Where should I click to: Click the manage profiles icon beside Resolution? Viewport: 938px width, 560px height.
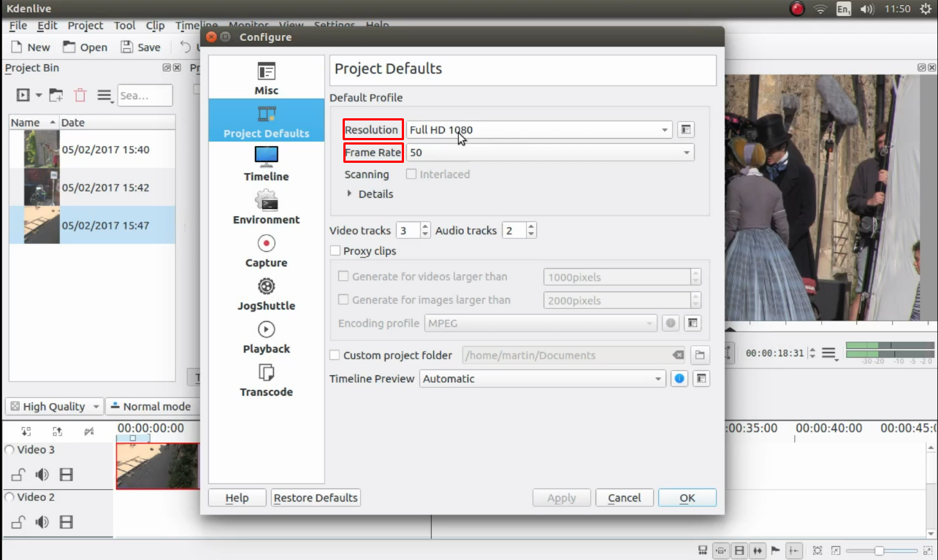(x=685, y=130)
